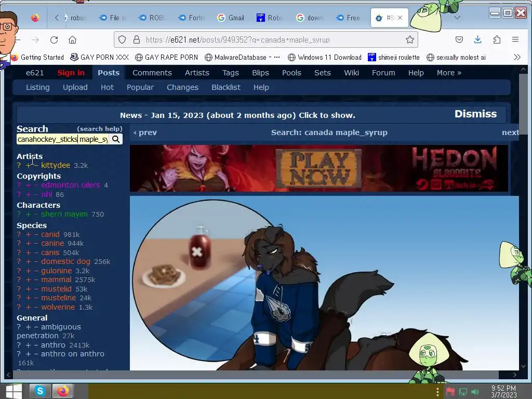The height and width of the screenshot is (399, 532).
Task: Reload the current page
Action: [54, 39]
